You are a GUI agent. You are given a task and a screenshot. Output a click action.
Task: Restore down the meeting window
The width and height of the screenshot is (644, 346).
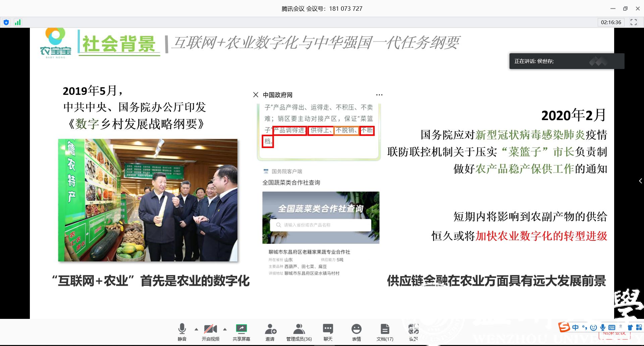[x=625, y=8]
